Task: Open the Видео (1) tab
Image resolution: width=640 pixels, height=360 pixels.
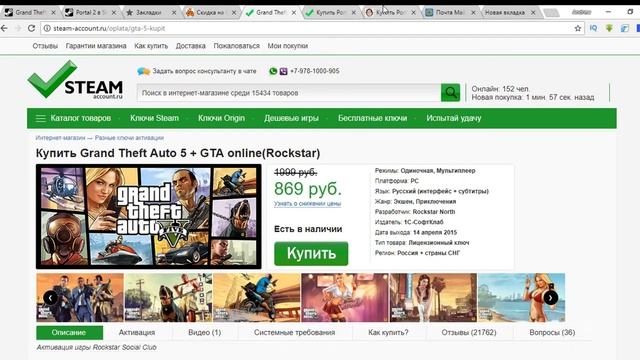Action: pos(204,333)
